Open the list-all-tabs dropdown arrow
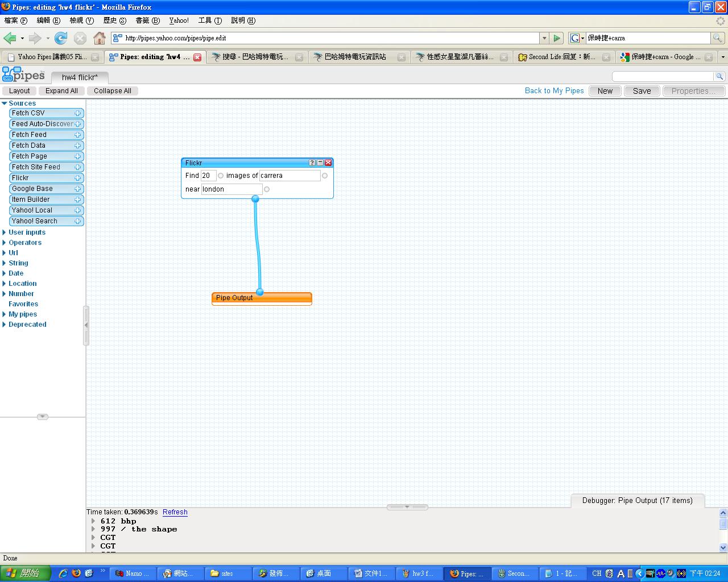This screenshot has height=582, width=728. (723, 57)
